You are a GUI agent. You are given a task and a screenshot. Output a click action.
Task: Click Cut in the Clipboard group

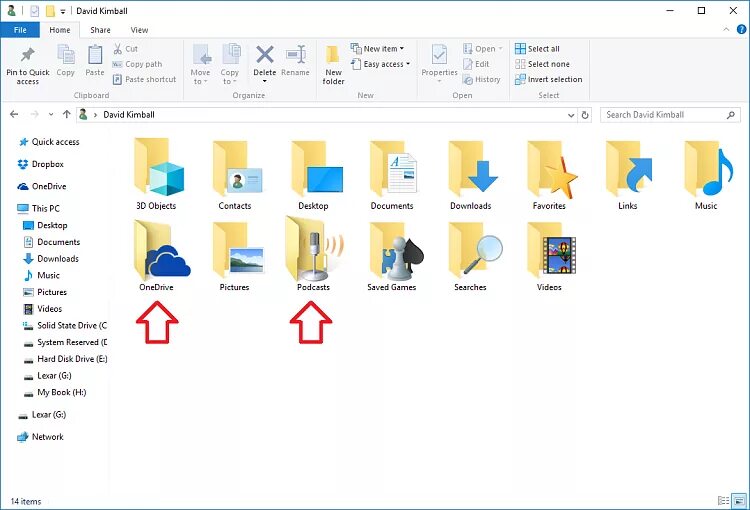pyautogui.click(x=125, y=49)
